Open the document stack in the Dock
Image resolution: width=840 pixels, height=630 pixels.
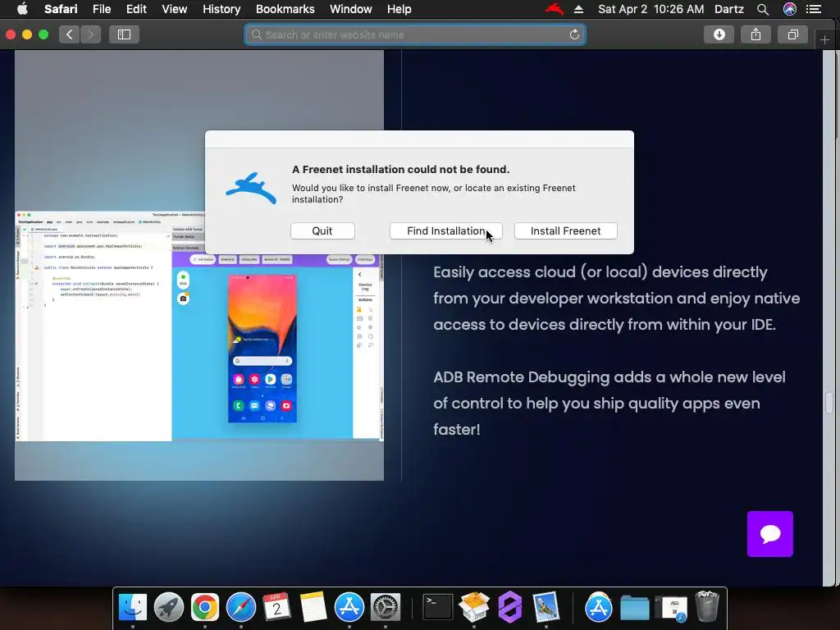(x=672, y=608)
